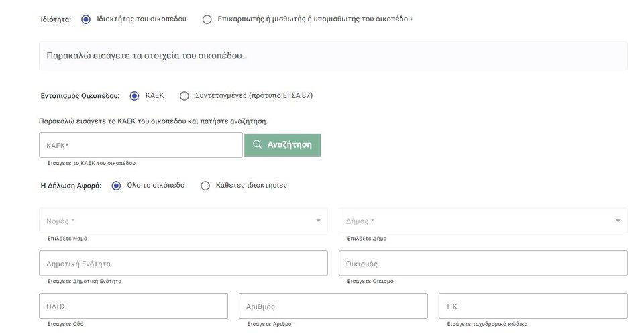
Task: Focus the Τ.Κ postal code field
Action: pyautogui.click(x=533, y=306)
